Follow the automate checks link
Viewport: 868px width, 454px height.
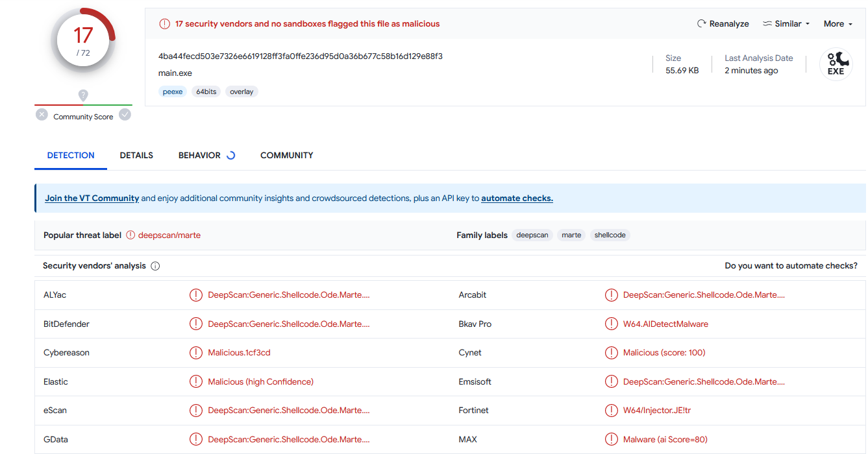pos(517,198)
